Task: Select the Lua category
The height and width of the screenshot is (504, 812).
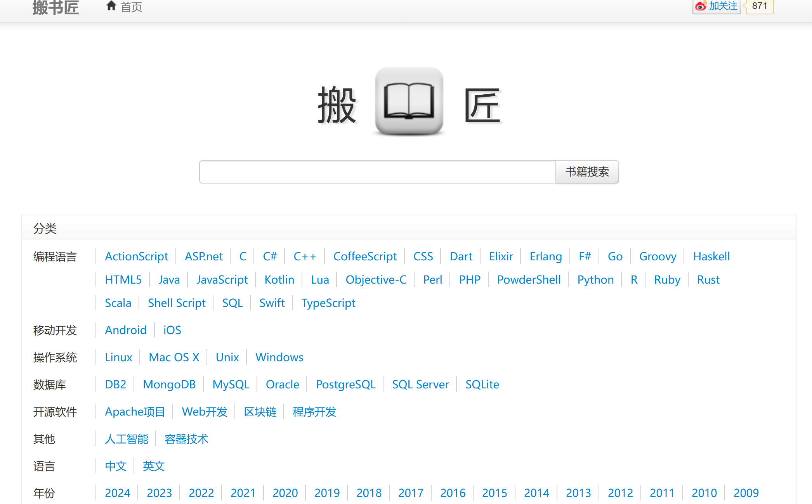Action: tap(320, 280)
